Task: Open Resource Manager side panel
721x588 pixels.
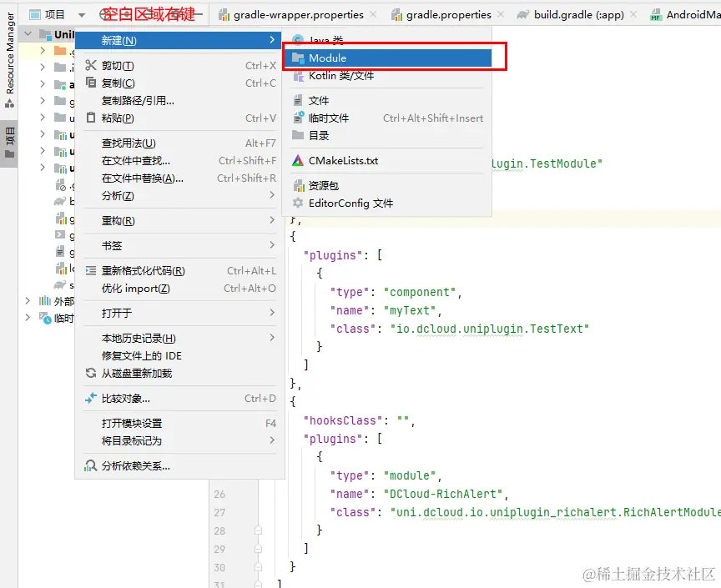Action: point(10,60)
